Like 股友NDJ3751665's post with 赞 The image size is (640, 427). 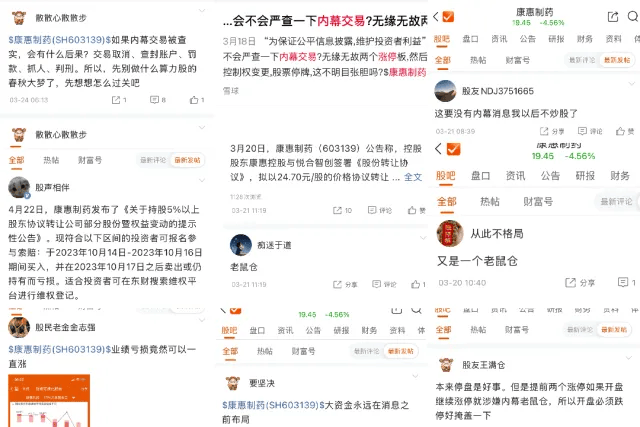(x=625, y=131)
